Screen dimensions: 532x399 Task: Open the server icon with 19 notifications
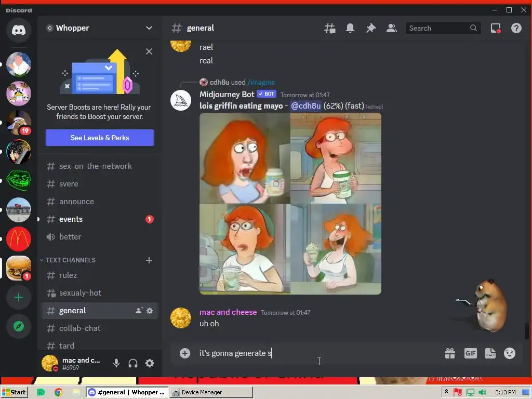[x=19, y=123]
